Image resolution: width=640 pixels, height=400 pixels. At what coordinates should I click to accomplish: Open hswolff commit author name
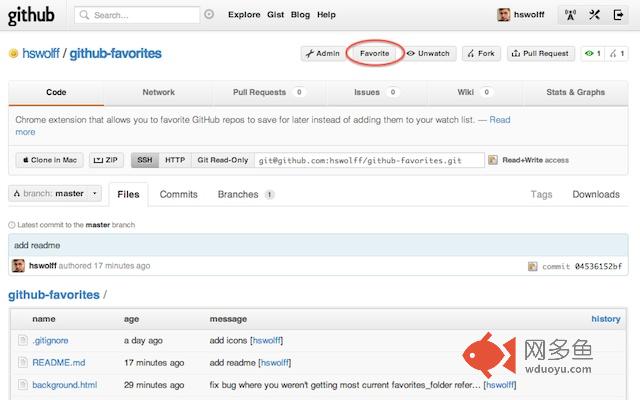pos(42,266)
